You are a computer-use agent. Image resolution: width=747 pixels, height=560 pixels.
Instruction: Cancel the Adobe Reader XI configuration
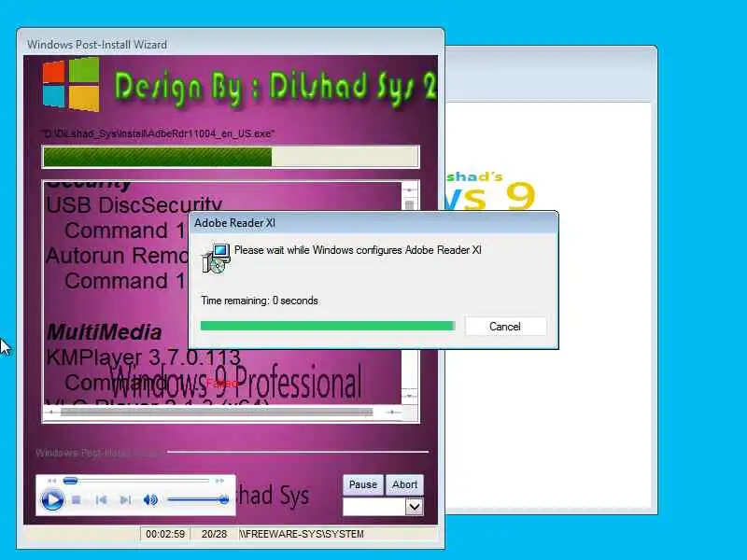pyautogui.click(x=505, y=327)
